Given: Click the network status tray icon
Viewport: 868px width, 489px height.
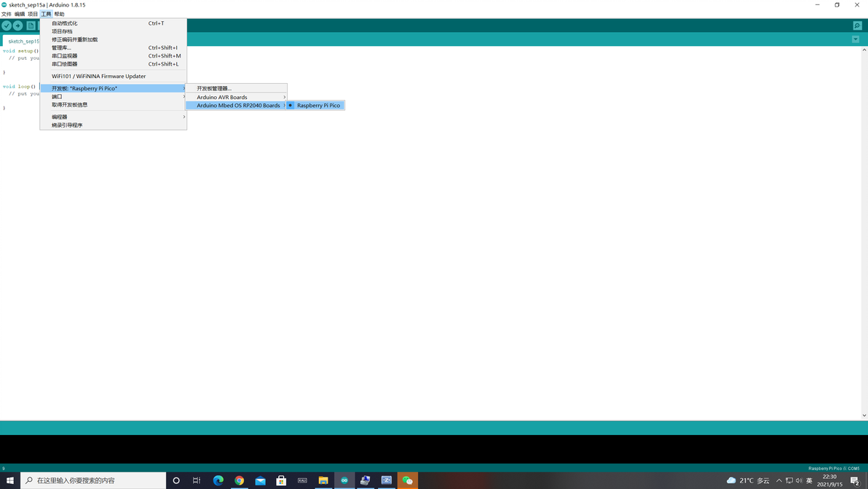Looking at the screenshot, I should [x=789, y=480].
